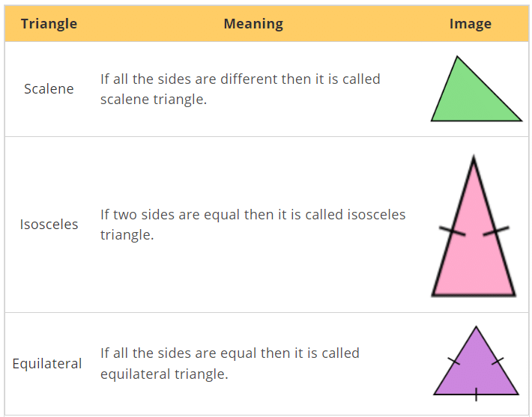Click the "Scalene" row label
Viewport: 532px width, 417px height.
[49, 89]
